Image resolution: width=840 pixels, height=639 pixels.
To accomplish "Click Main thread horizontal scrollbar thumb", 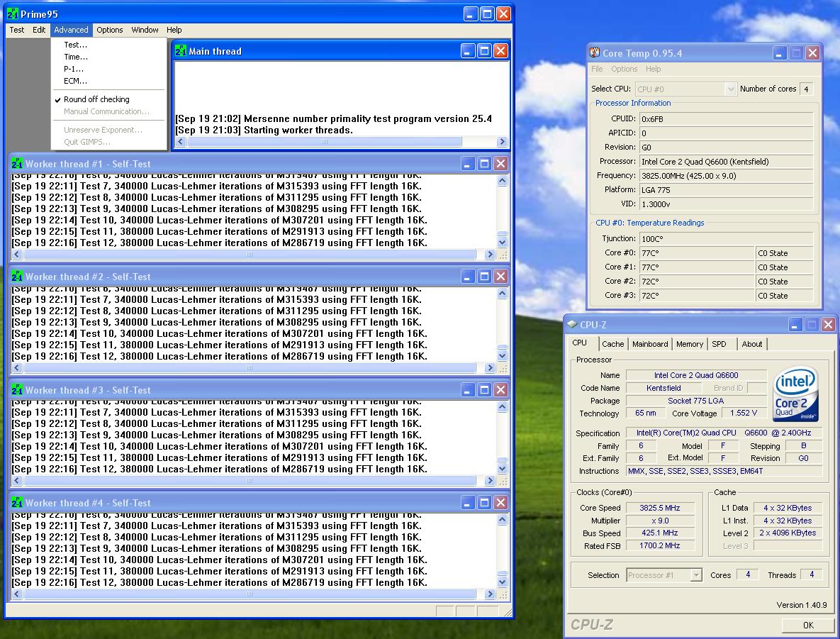I will click(325, 142).
